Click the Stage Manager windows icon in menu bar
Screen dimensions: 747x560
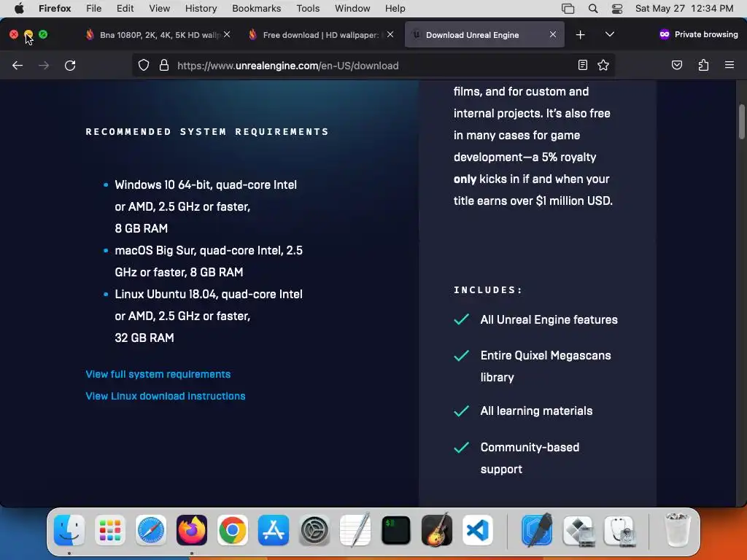pos(568,8)
